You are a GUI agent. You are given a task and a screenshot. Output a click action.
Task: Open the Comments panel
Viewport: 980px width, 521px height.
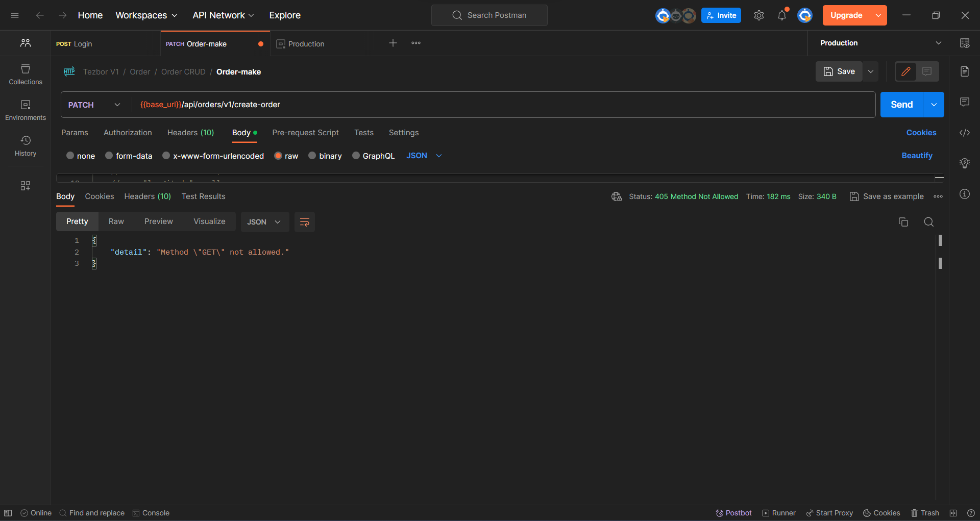click(x=965, y=102)
